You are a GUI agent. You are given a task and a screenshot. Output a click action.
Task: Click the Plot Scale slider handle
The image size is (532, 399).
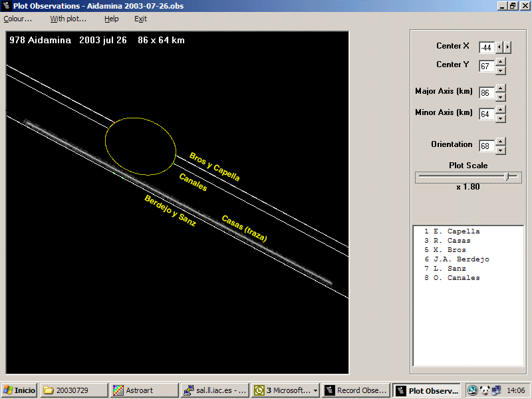(x=507, y=176)
